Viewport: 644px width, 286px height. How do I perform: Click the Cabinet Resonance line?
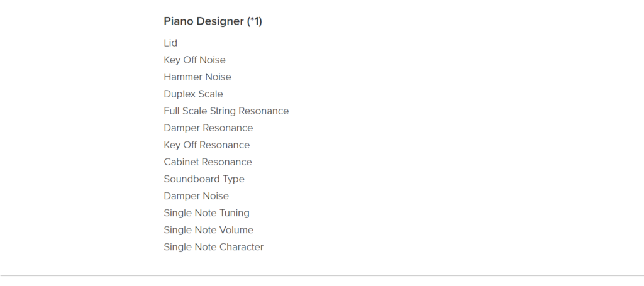[x=208, y=162]
